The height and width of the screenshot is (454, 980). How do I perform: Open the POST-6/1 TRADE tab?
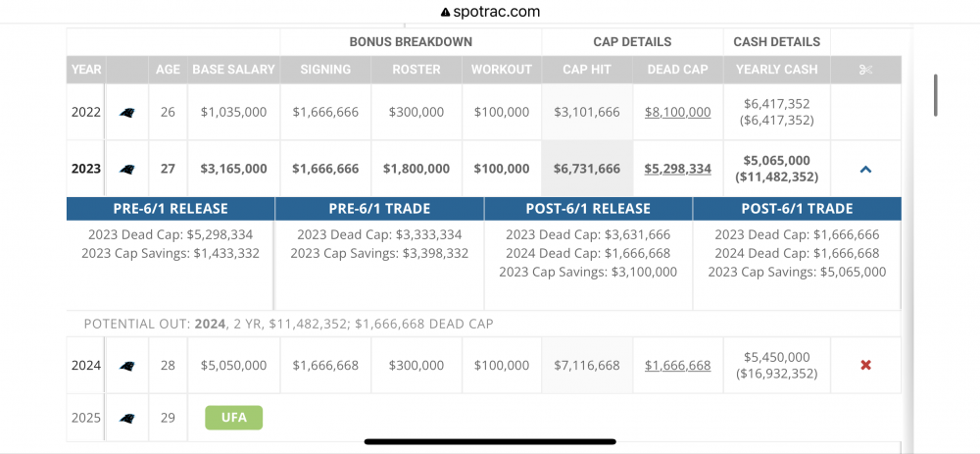797,209
